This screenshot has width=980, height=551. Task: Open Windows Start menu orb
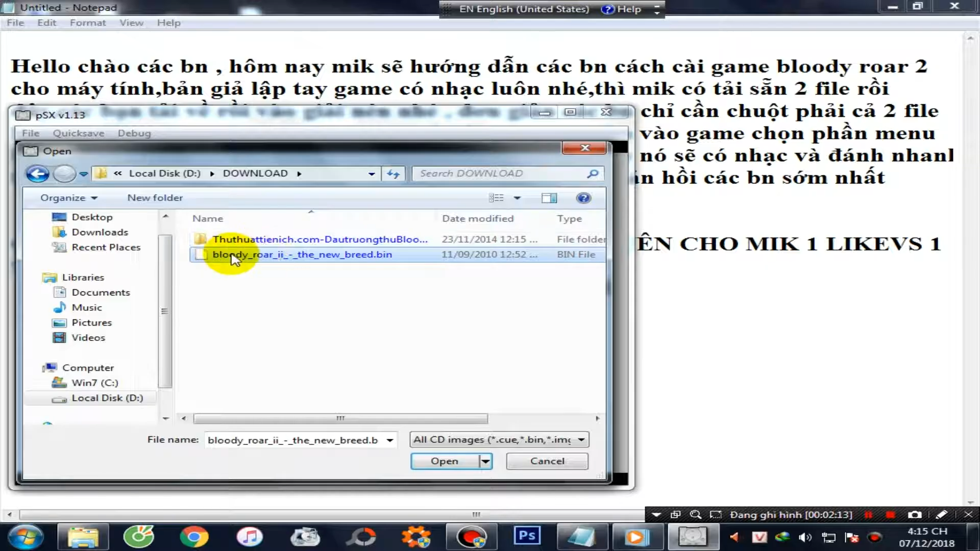click(24, 537)
